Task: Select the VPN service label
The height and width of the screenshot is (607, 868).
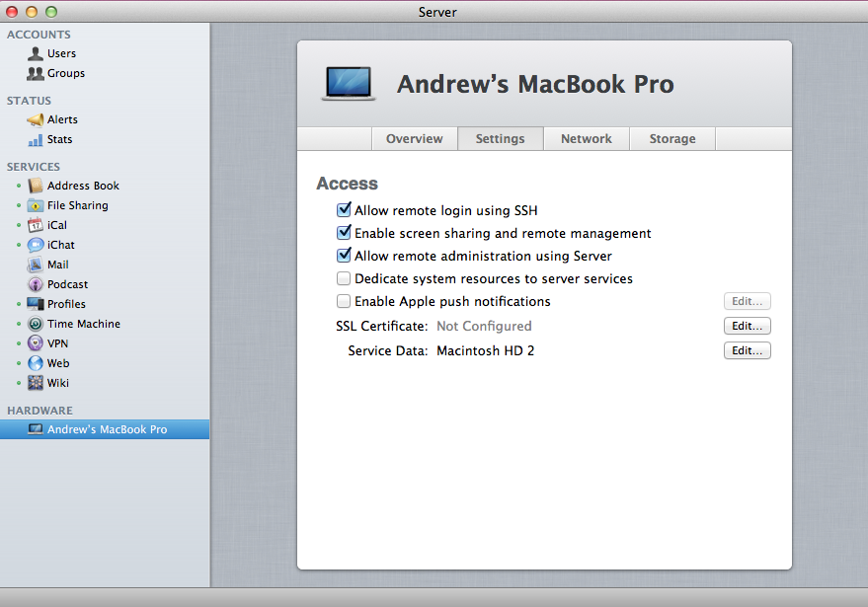Action: coord(57,343)
